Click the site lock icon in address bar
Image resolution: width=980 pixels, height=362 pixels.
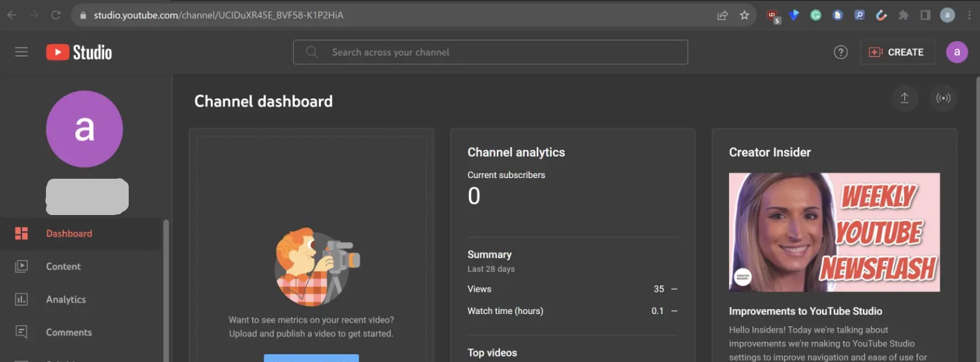82,15
